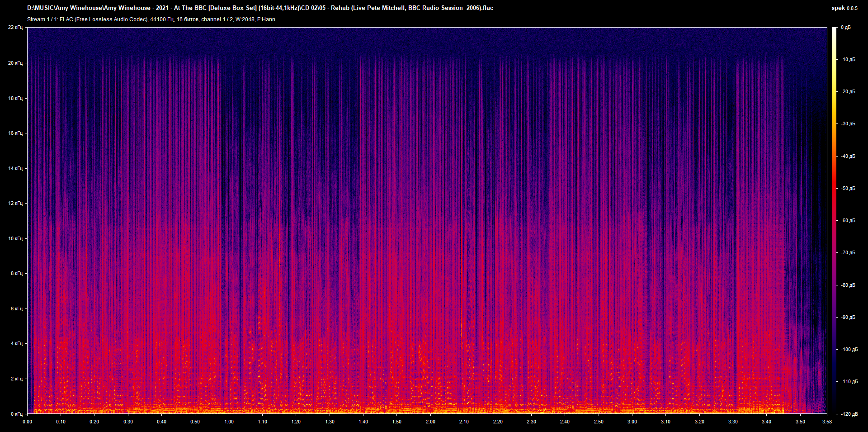This screenshot has height=432, width=868.
Task: Click the 0 кГц frequency label
Action: pos(17,414)
